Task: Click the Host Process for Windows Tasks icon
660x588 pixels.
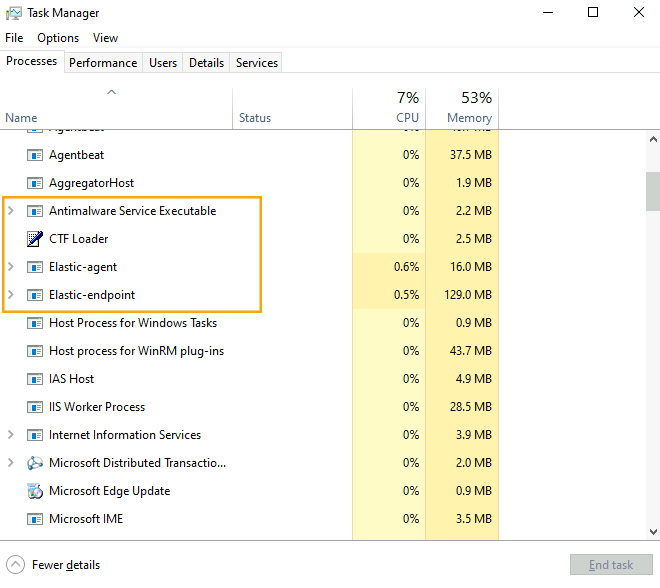Action: [35, 323]
